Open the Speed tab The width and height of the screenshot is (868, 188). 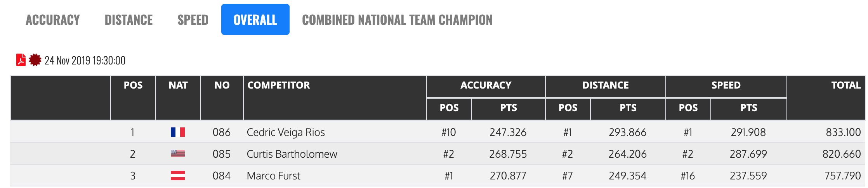click(193, 20)
